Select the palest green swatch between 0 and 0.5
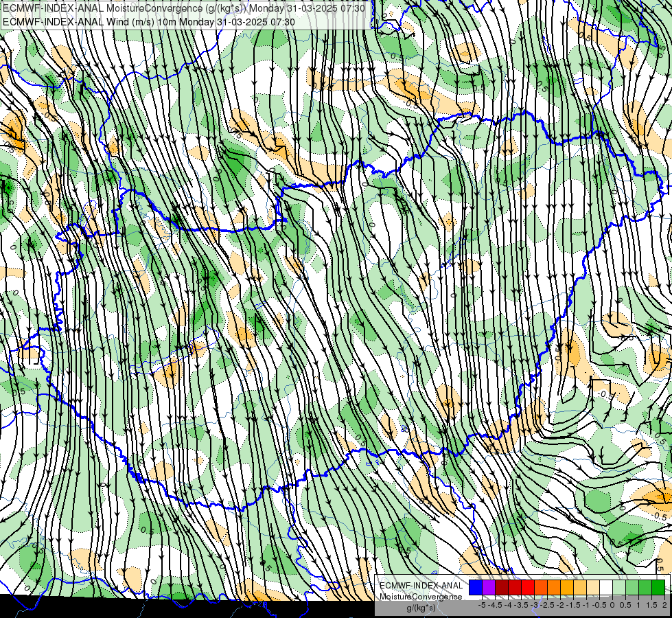Image resolution: width=672 pixels, height=618 pixels. [619, 588]
